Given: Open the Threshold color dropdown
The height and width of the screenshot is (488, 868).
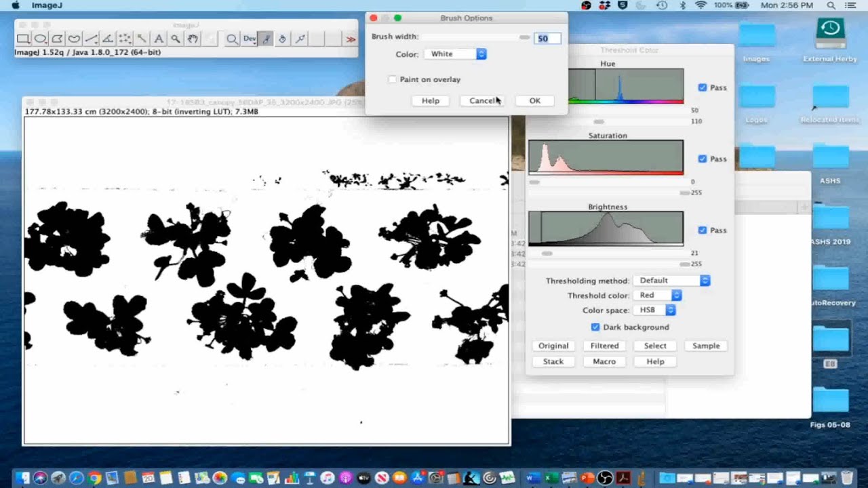Looking at the screenshot, I should tap(656, 296).
